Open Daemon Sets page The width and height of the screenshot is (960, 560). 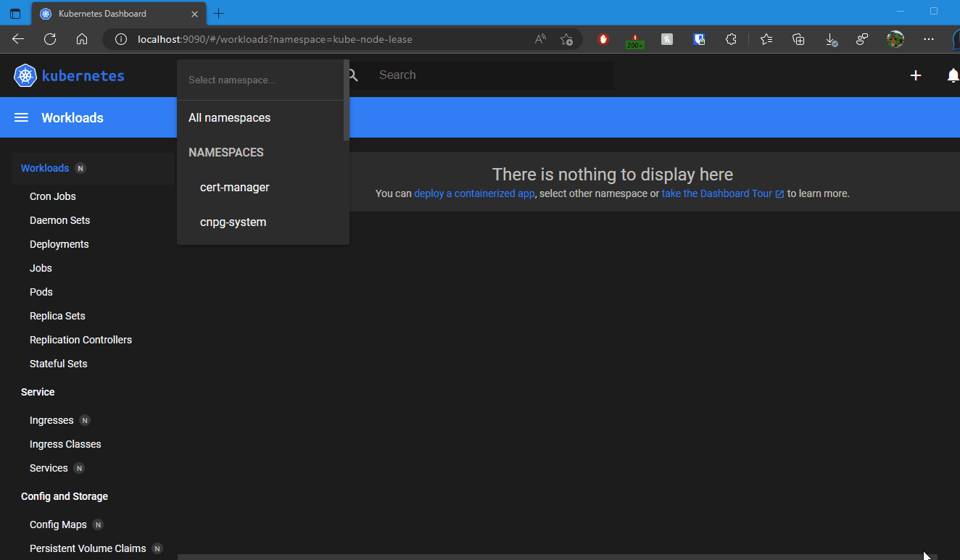[x=60, y=220]
